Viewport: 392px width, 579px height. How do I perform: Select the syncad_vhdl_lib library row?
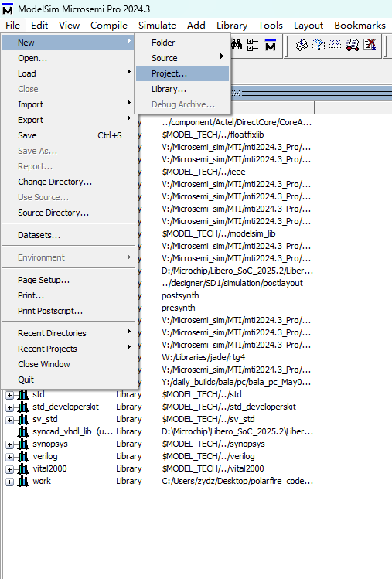[159, 431]
